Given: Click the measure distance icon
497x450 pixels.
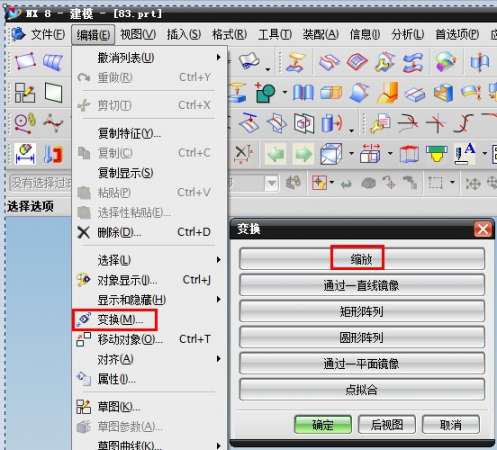Looking at the screenshot, I should pos(25,154).
